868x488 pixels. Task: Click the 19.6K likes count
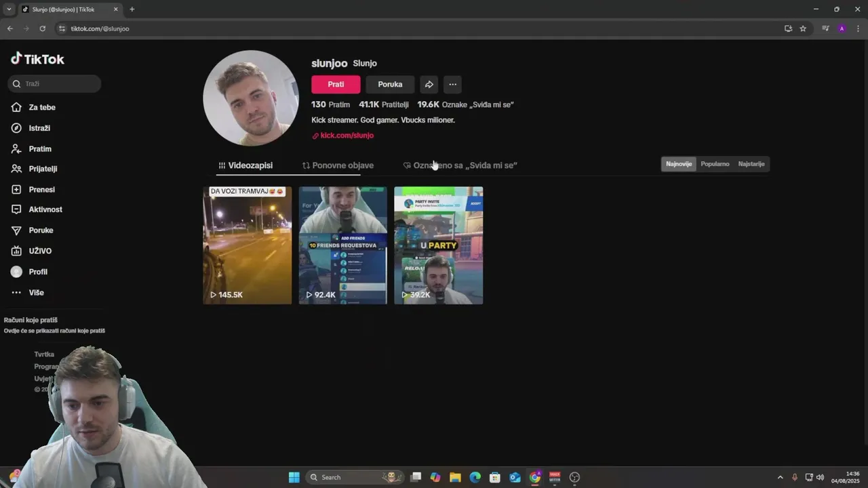465,104
